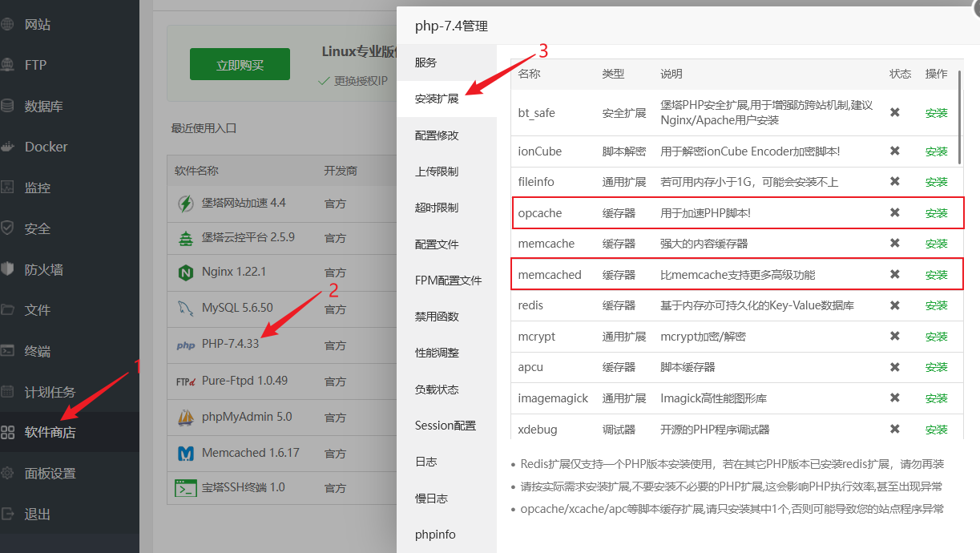The image size is (980, 553).
Task: Click the 数据库 database icon
Action: coord(7,106)
